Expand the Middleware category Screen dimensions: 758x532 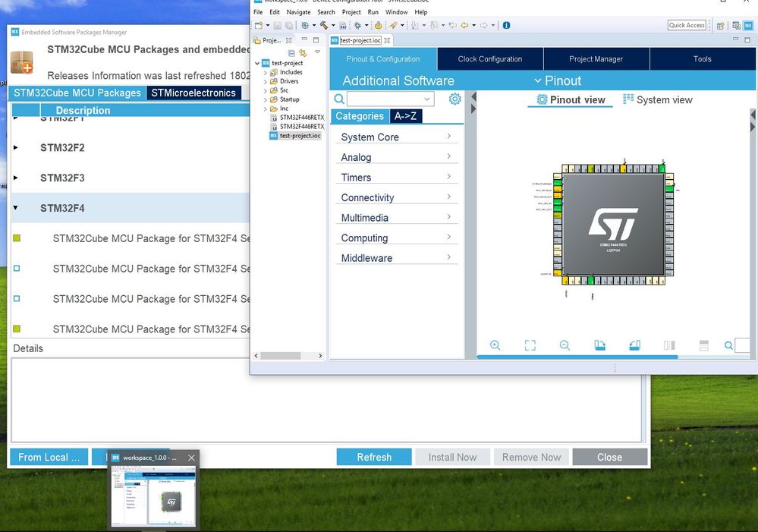pos(396,258)
